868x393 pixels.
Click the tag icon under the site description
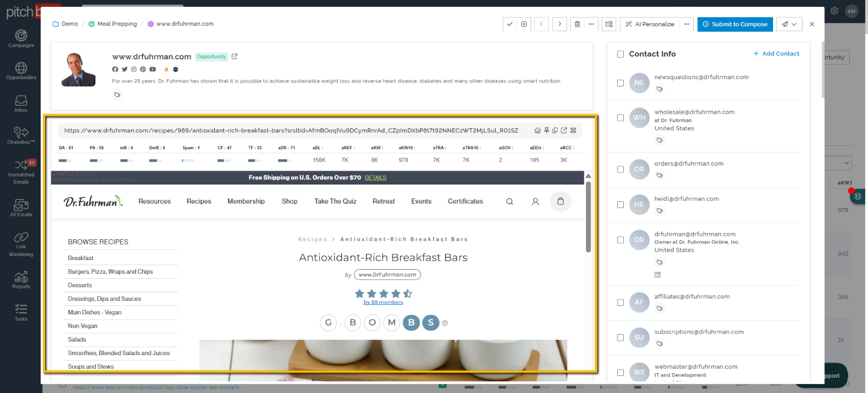tap(118, 95)
